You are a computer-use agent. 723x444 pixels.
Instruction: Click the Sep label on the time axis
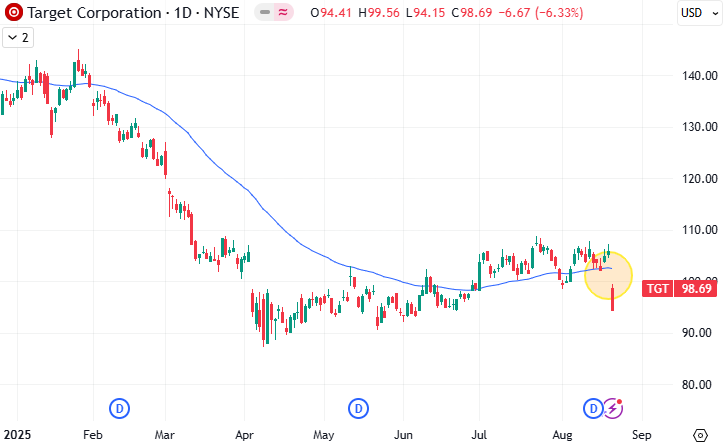tap(641, 435)
